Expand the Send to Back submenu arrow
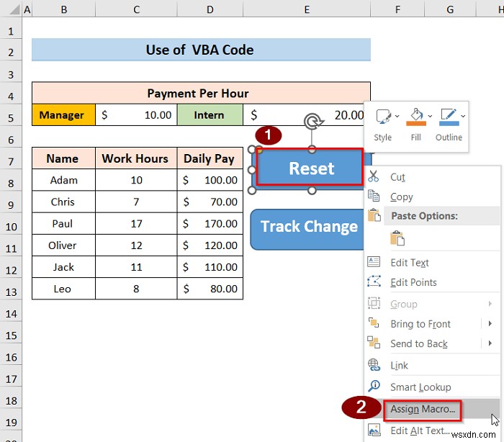Image resolution: width=504 pixels, height=442 pixels. 490,343
